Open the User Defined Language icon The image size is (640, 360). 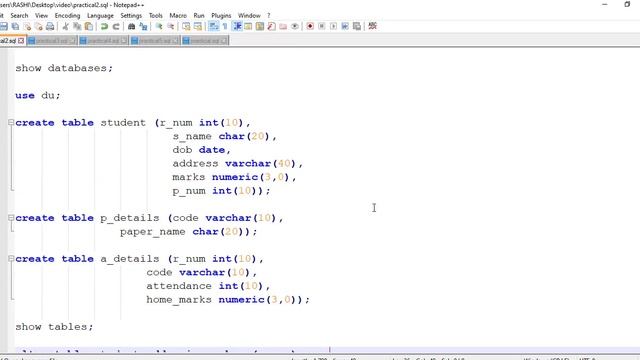[248, 27]
